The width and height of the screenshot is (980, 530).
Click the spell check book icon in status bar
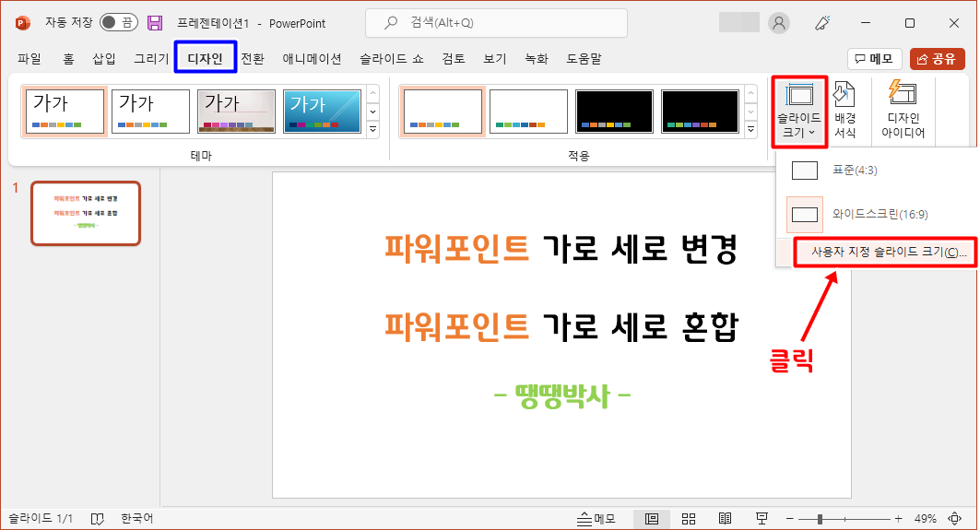pyautogui.click(x=98, y=518)
